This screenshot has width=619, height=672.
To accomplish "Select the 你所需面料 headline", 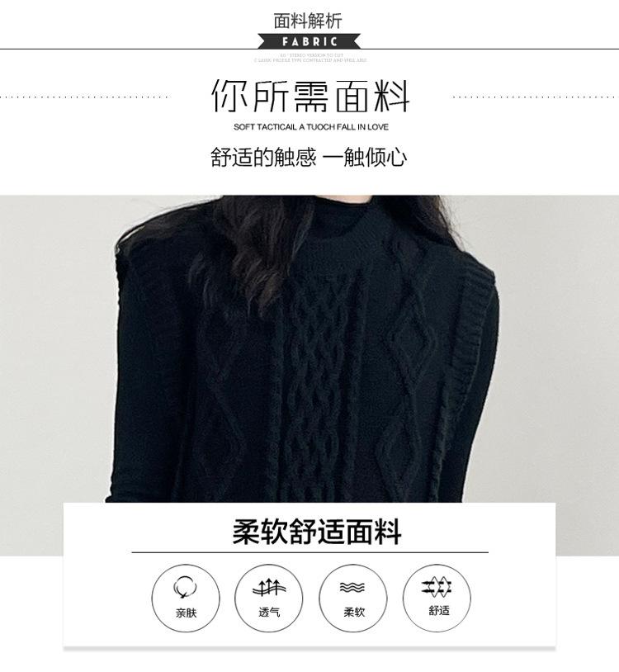I will pyautogui.click(x=310, y=96).
